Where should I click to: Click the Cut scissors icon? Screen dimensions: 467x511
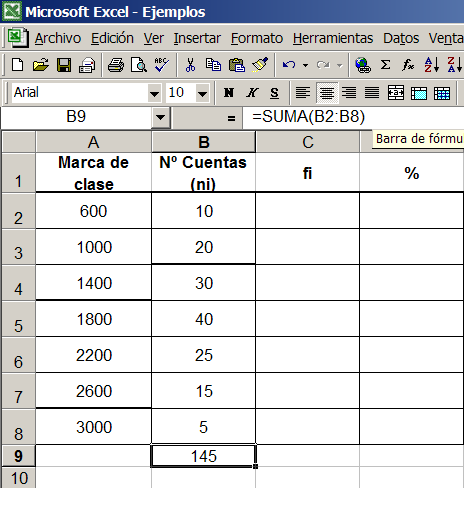tap(190, 65)
